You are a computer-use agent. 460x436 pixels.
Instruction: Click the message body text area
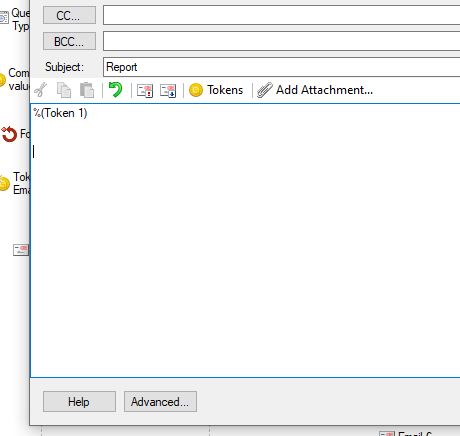coord(245,240)
